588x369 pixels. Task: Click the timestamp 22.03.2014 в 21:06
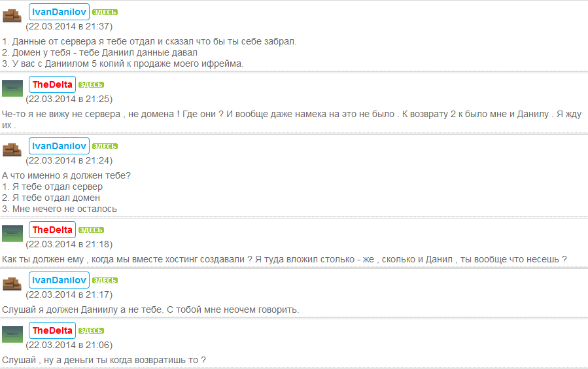pyautogui.click(x=69, y=345)
